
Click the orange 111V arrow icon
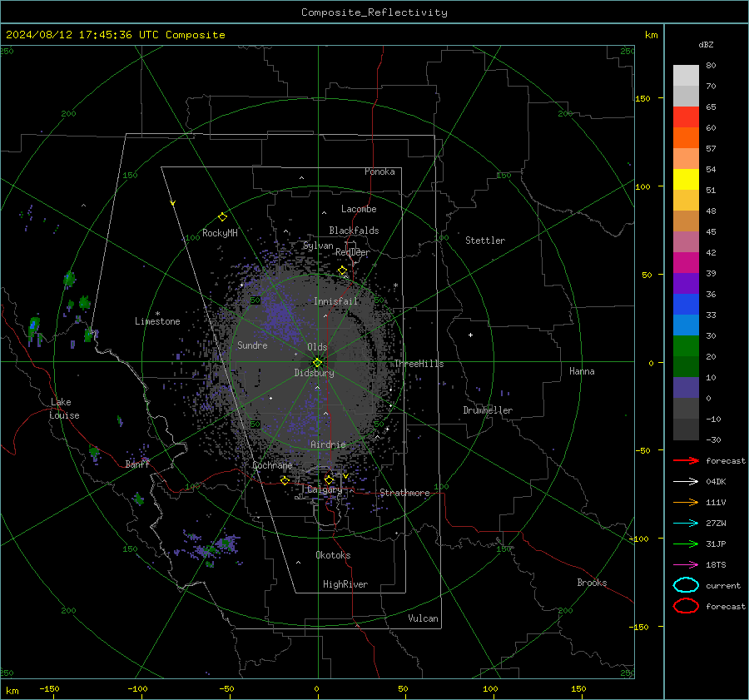686,502
